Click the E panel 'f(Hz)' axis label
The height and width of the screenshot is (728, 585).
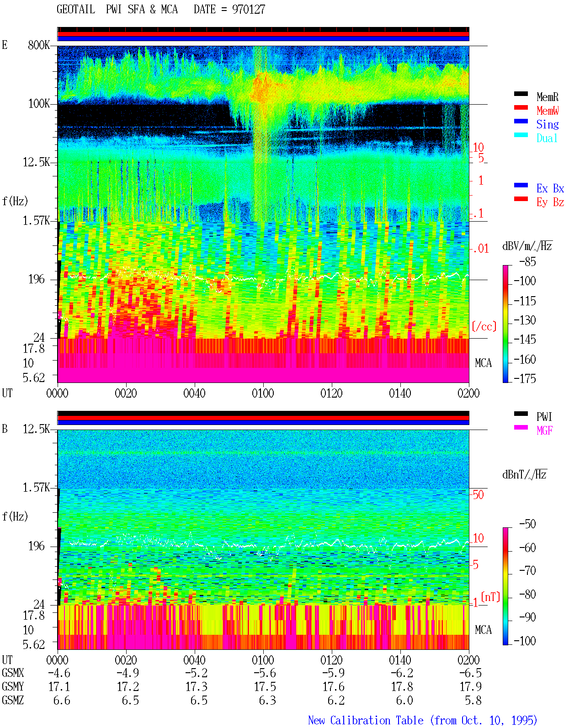point(15,201)
